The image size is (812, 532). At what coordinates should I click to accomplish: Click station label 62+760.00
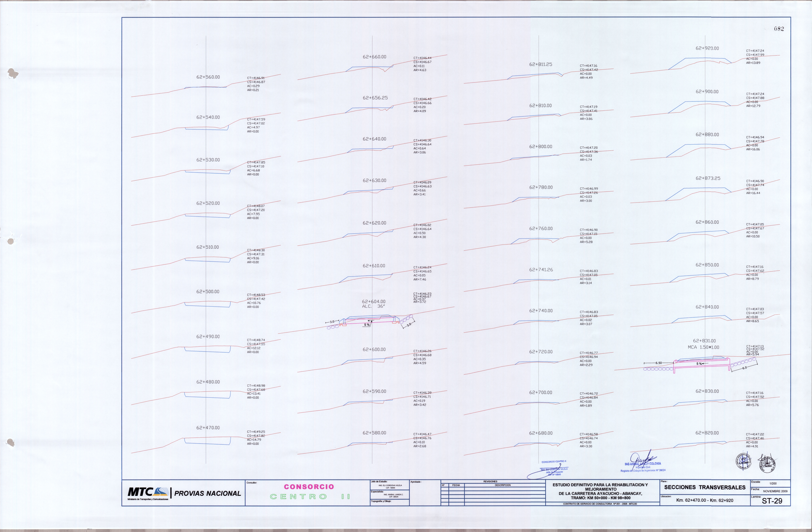541,229
